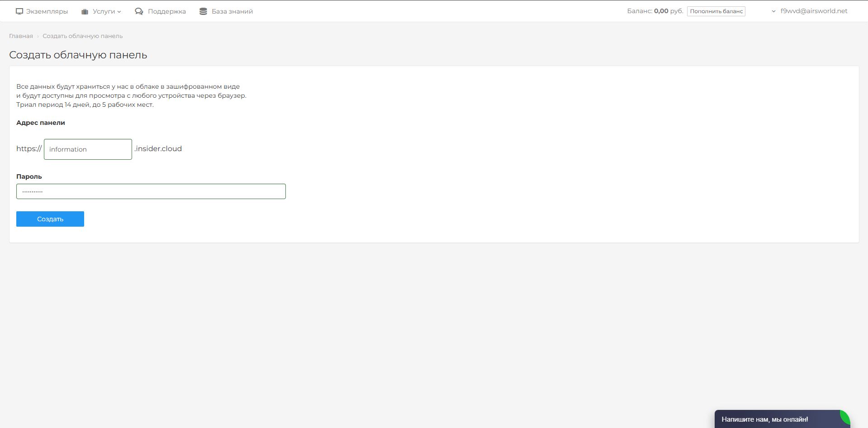The width and height of the screenshot is (868, 428).
Task: Click the Создать облачную панель breadcrumb
Action: click(82, 36)
